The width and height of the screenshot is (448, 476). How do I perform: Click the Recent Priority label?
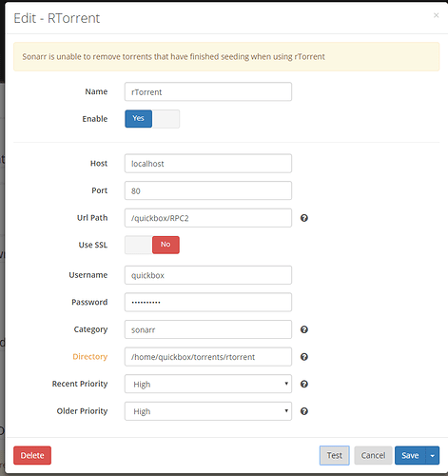[x=80, y=384]
